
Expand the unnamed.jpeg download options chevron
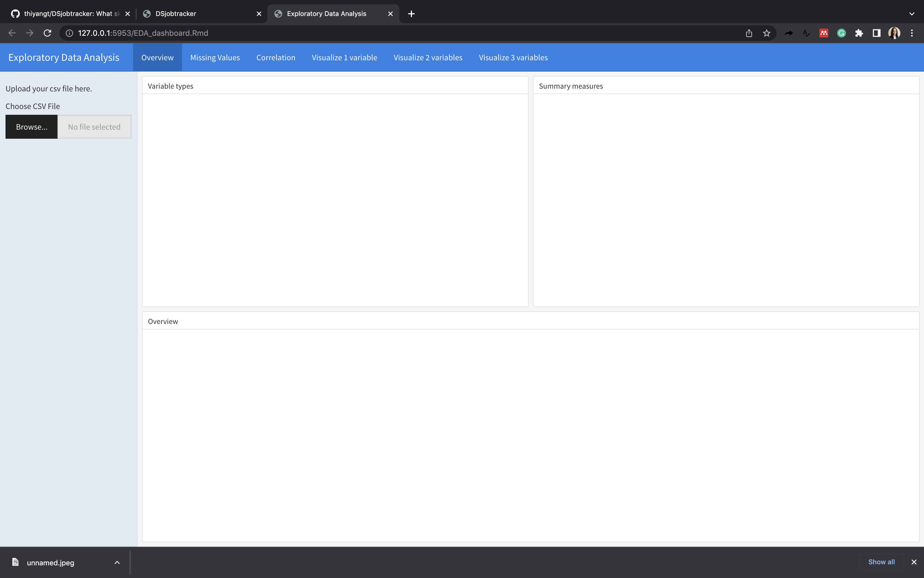click(x=117, y=562)
